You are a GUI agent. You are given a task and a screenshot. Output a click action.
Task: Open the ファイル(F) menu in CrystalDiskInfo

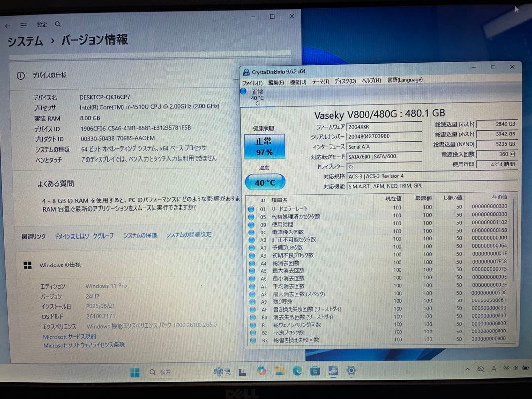coord(252,83)
